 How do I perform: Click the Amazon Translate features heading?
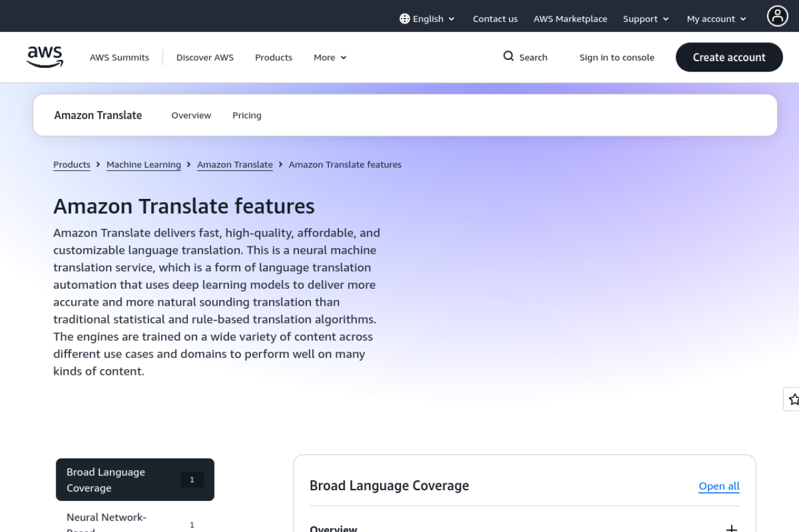point(184,206)
